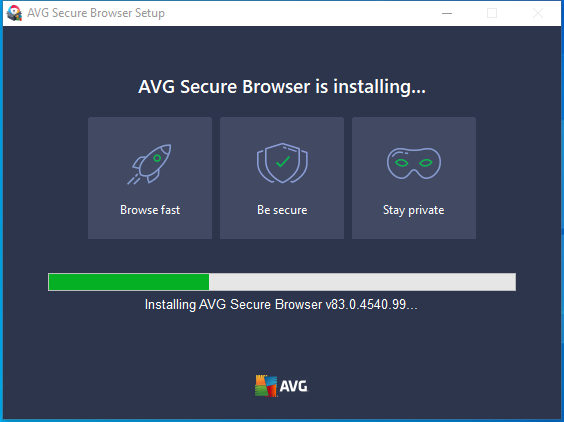Click the rocket icon for Browse fast

tap(149, 164)
